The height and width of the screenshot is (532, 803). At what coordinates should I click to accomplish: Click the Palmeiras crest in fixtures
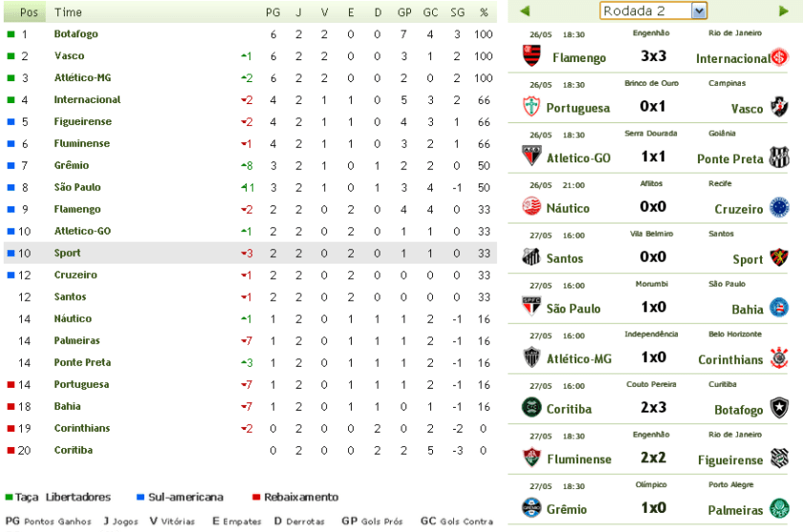tap(780, 508)
